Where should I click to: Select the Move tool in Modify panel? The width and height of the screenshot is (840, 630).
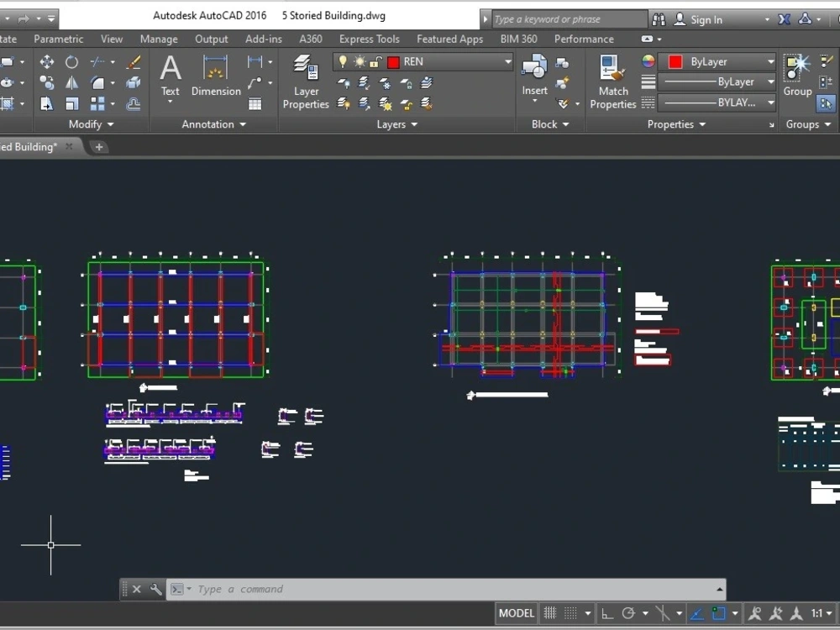click(47, 61)
